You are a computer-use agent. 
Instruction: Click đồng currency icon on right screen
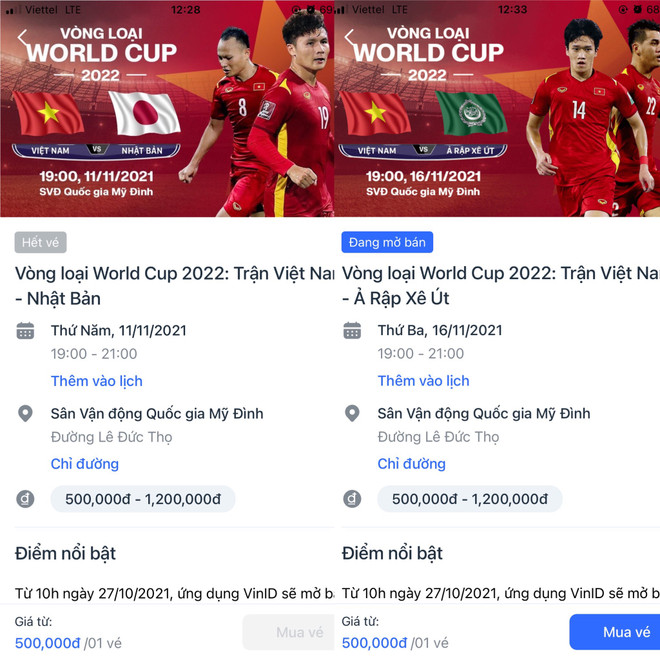point(352,499)
